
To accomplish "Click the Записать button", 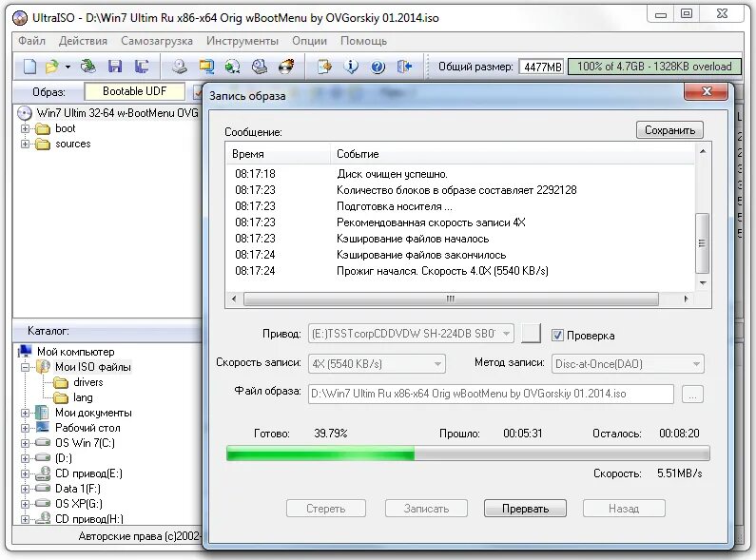I will pyautogui.click(x=426, y=509).
